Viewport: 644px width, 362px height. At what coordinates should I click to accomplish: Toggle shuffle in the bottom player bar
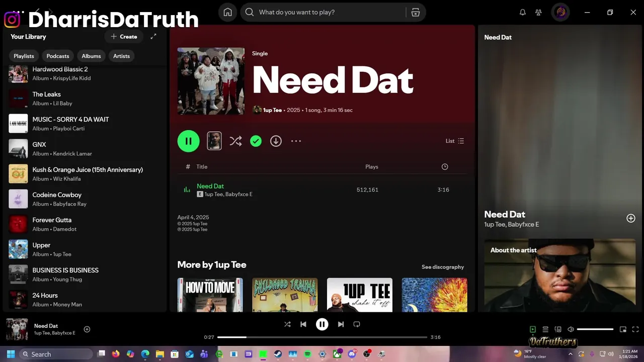[287, 324]
